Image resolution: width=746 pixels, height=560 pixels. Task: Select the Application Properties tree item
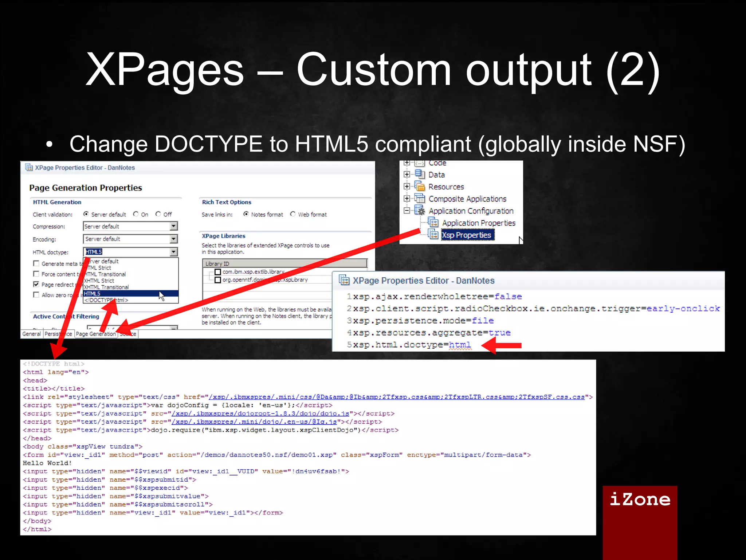[479, 223]
